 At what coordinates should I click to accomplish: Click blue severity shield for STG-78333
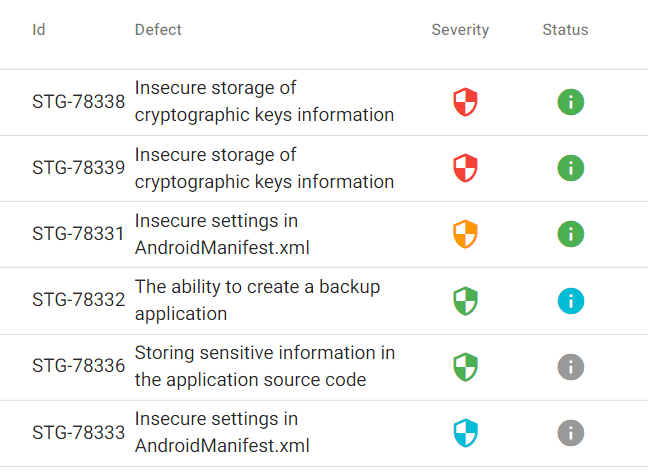[465, 433]
